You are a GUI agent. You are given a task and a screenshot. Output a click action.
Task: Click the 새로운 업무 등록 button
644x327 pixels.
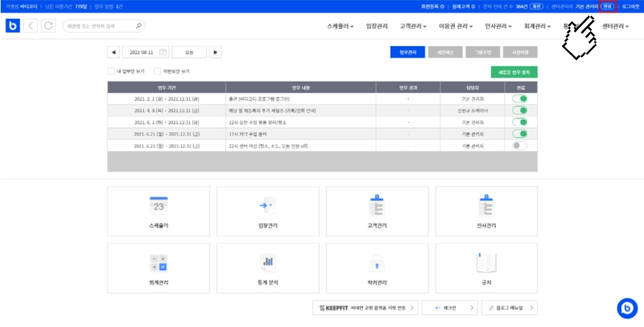pyautogui.click(x=515, y=72)
